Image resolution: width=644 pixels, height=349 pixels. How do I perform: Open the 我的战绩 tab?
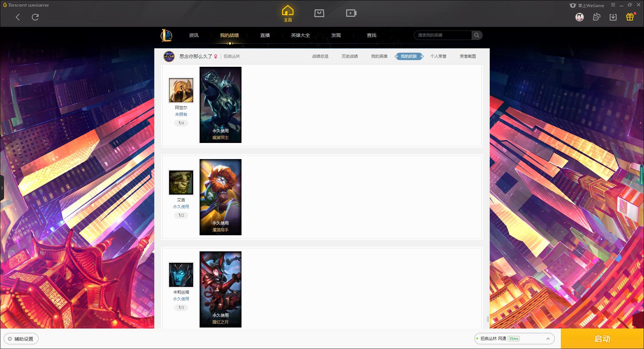(x=229, y=35)
